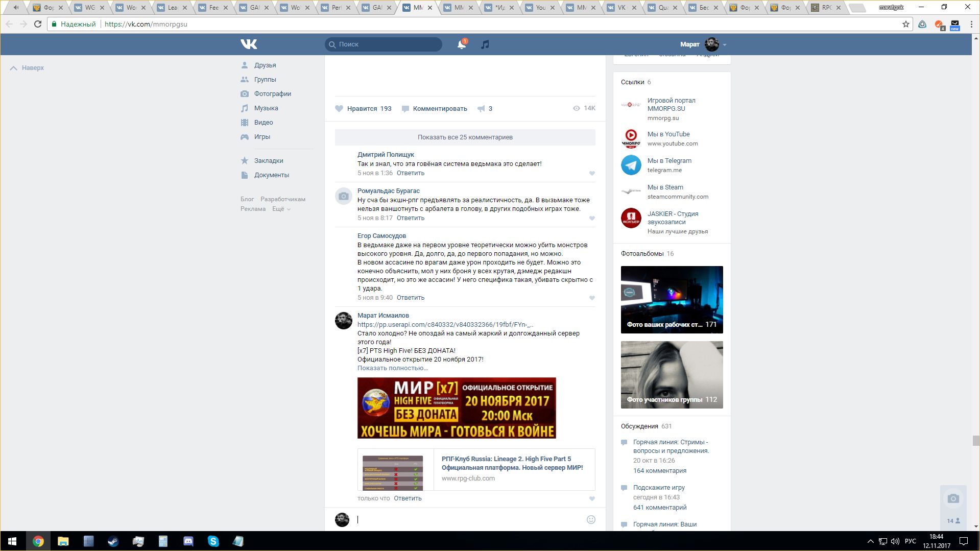
Task: Click the browser back arrow
Action: coord(9,24)
